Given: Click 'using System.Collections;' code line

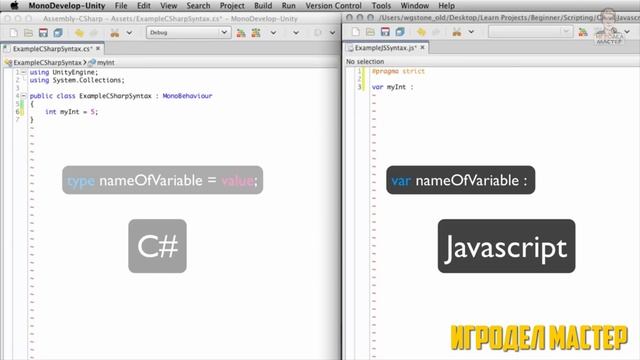Looking at the screenshot, I should pos(77,80).
